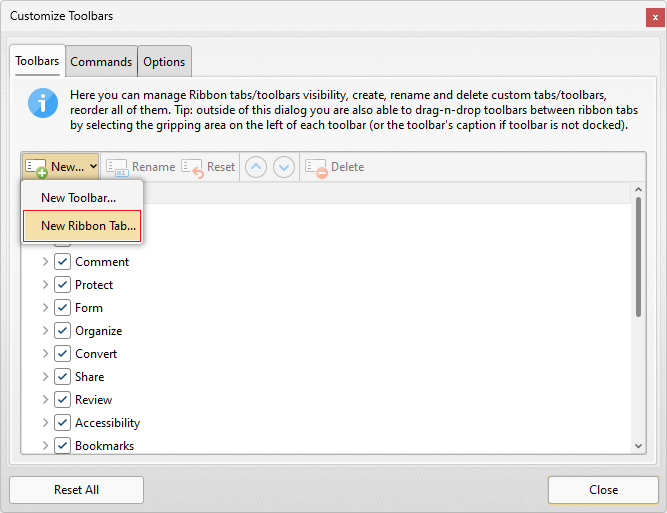Select the Convert row label
667x513 pixels.
pos(96,353)
